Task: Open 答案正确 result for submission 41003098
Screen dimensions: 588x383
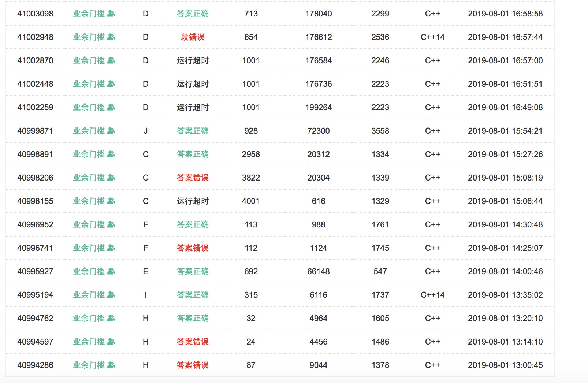Action: (x=193, y=14)
